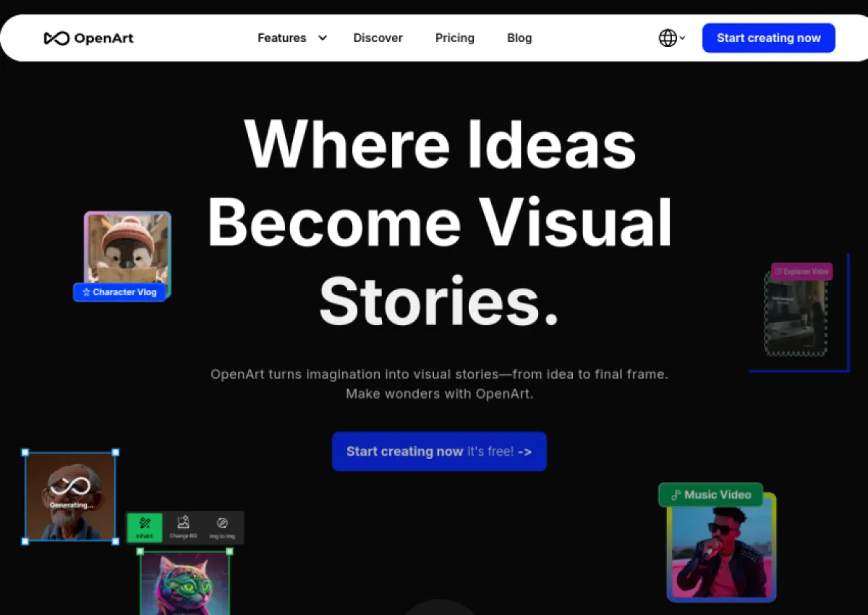
Task: Open the language dropdown arrow beside globe
Action: coord(682,38)
